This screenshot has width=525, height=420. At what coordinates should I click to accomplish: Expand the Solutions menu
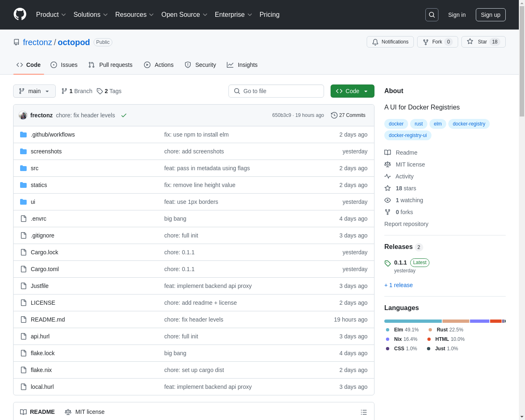click(91, 15)
